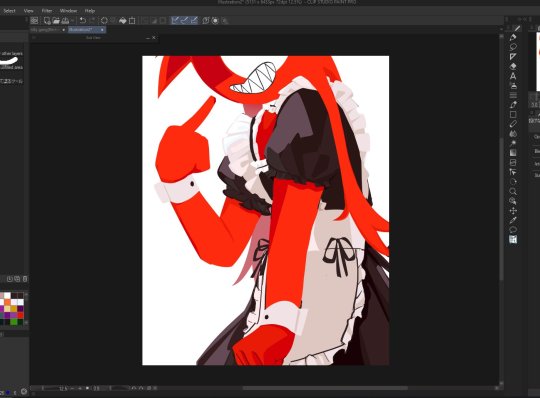This screenshot has width=540, height=398.
Task: Open the Select menu
Action: point(9,11)
